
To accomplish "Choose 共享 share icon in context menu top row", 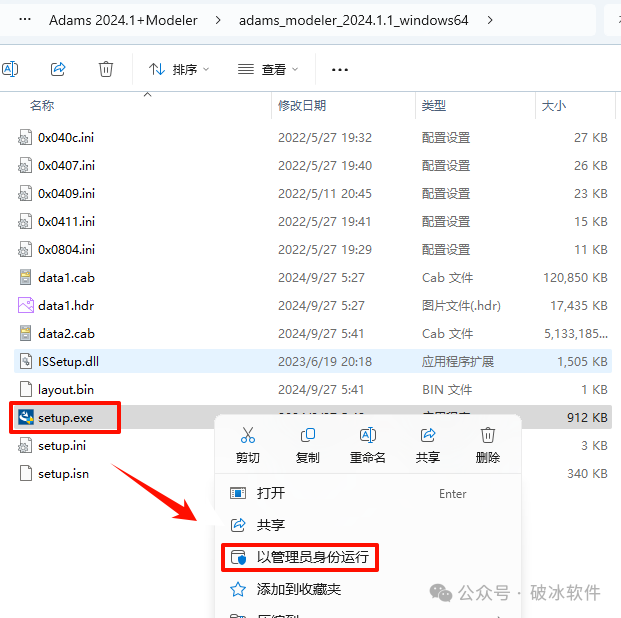I will 428,445.
